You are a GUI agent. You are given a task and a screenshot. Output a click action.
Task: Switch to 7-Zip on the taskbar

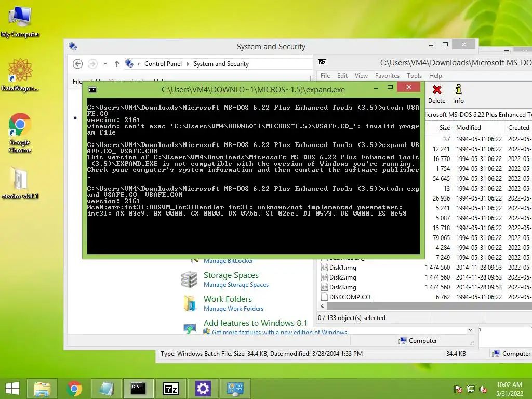(x=170, y=389)
